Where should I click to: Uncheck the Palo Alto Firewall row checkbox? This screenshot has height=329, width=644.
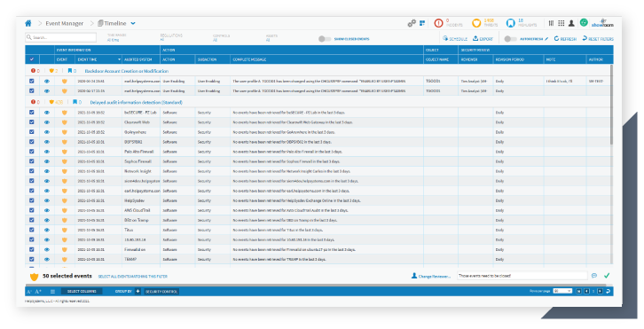click(x=32, y=152)
